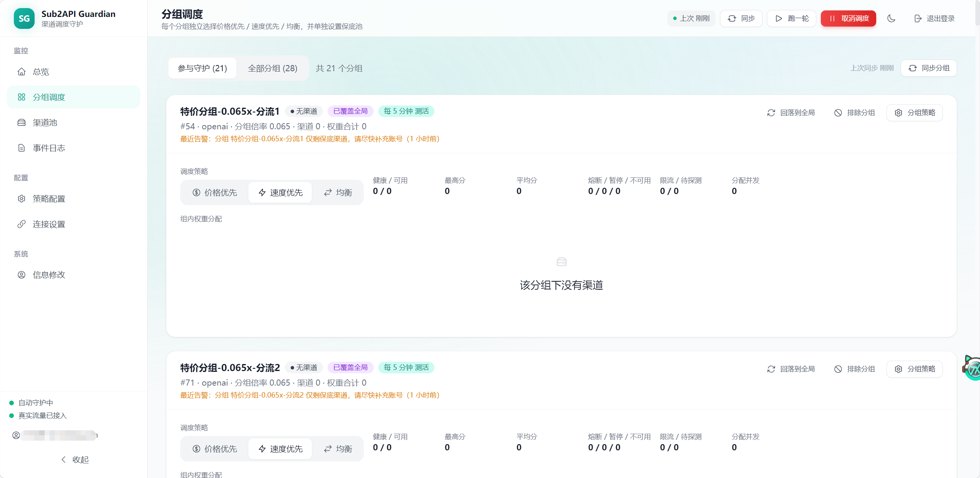This screenshot has height=478, width=980.
Task: Click the 分组调度 grid icon
Action: 22,97
